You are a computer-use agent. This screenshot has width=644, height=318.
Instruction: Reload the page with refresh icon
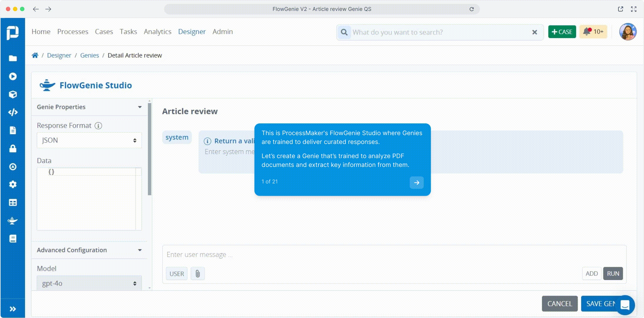click(x=472, y=9)
